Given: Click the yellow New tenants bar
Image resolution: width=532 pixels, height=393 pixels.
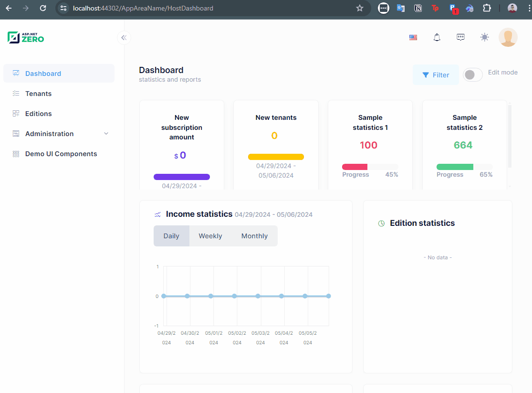Looking at the screenshot, I should pos(276,157).
